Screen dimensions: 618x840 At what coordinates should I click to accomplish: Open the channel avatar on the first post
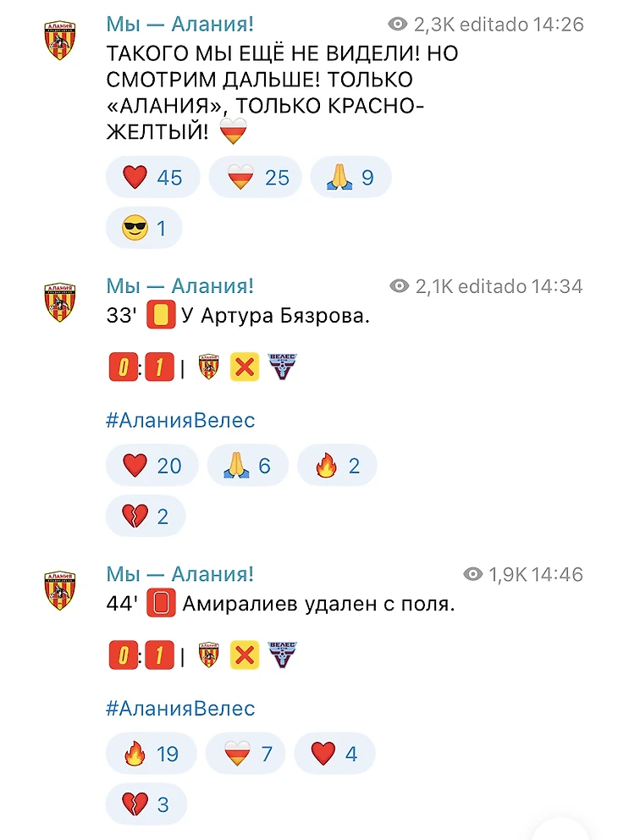pyautogui.click(x=59, y=40)
